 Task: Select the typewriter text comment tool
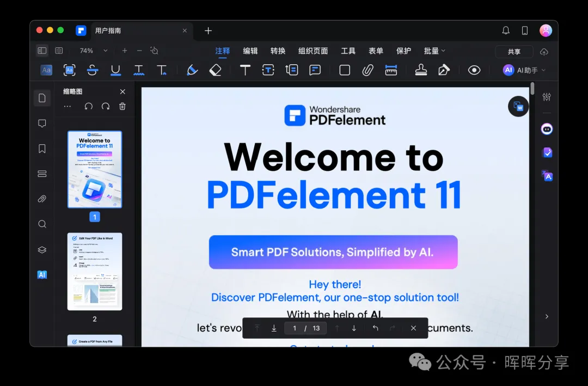click(245, 70)
